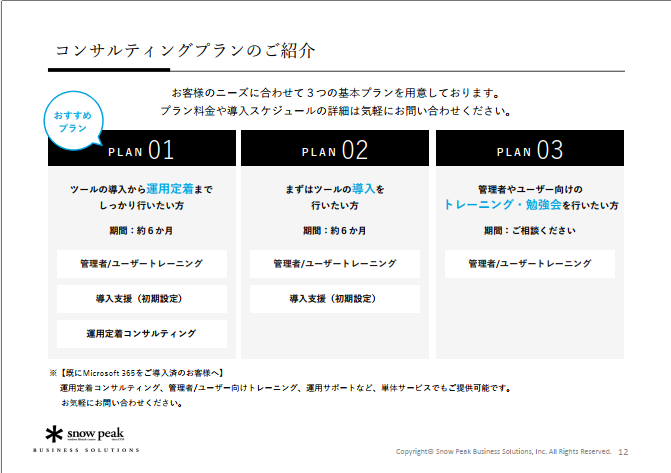Click the blue text 導入 in PLAN 02
This screenshot has height=473, width=671.
(x=364, y=189)
